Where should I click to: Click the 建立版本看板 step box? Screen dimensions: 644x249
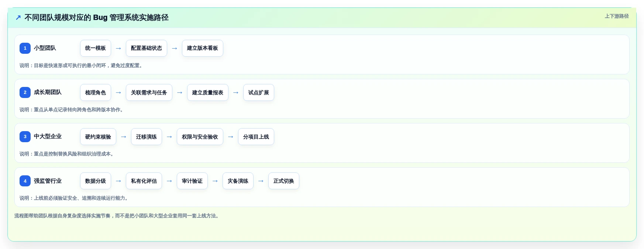coord(203,48)
